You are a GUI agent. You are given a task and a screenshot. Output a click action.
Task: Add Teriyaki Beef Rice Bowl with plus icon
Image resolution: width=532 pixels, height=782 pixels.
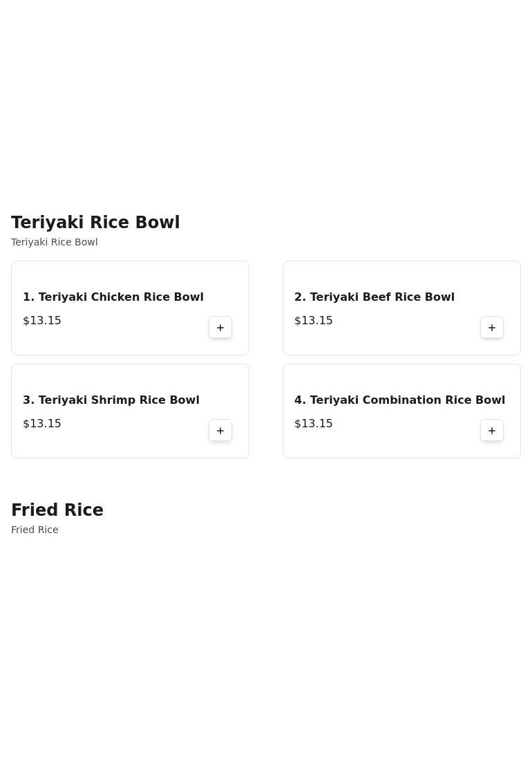(x=492, y=327)
